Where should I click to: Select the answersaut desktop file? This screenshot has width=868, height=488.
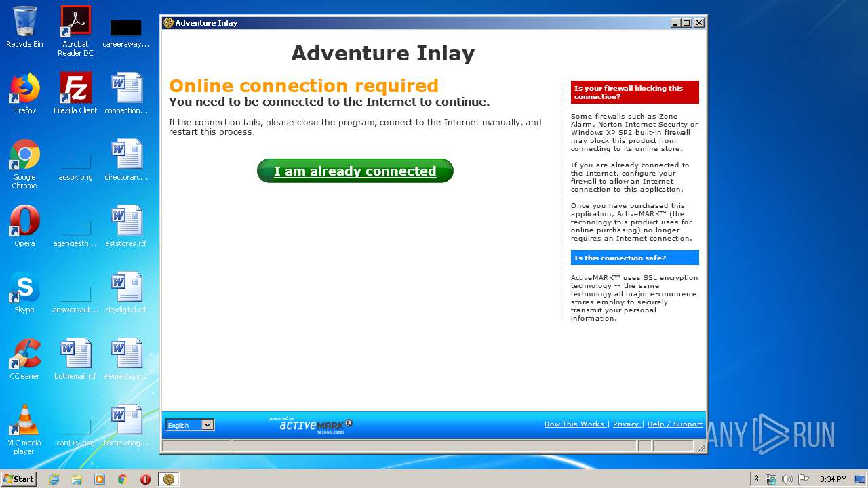click(x=75, y=299)
